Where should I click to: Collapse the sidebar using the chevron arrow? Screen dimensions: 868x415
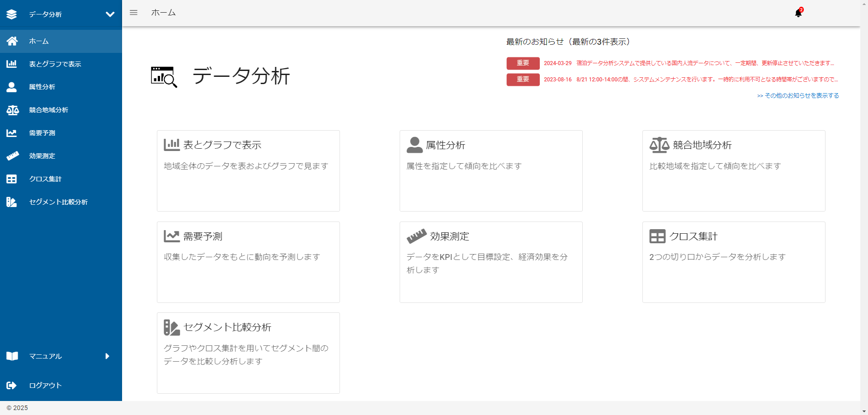pyautogui.click(x=109, y=14)
